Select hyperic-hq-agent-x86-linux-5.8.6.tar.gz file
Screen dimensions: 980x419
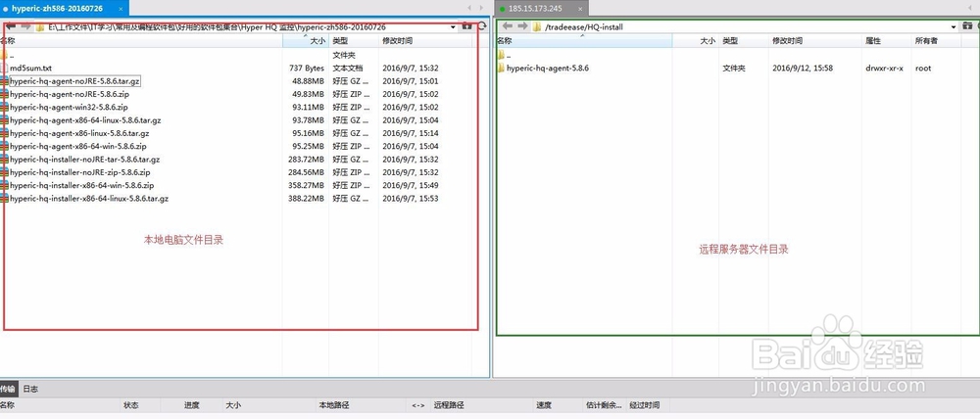pyautogui.click(x=79, y=133)
